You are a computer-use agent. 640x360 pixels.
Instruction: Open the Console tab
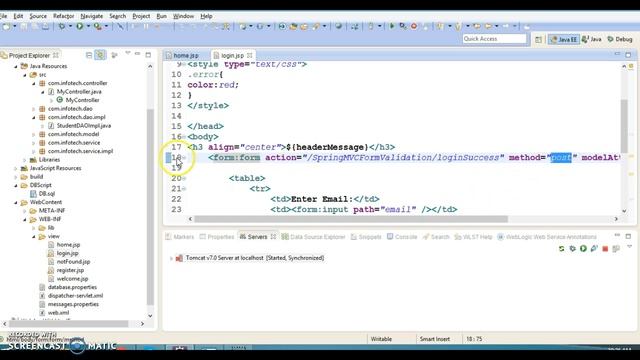[402, 237]
